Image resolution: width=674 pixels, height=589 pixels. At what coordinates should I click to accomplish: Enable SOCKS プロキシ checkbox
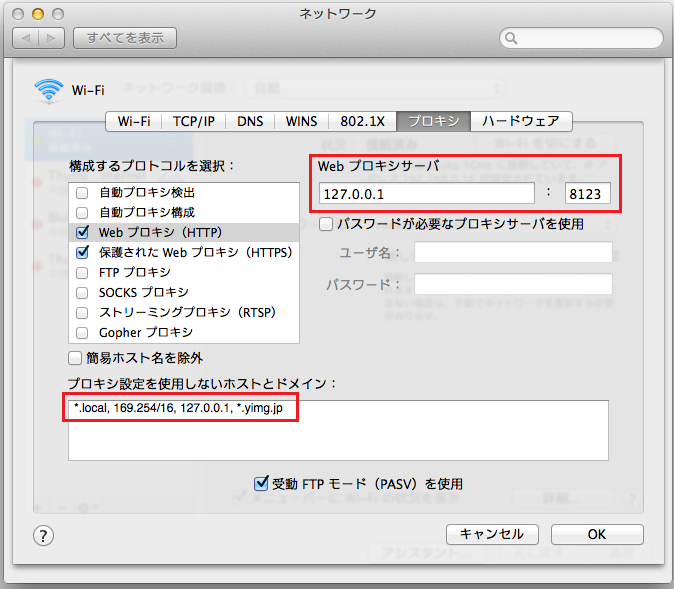point(82,293)
